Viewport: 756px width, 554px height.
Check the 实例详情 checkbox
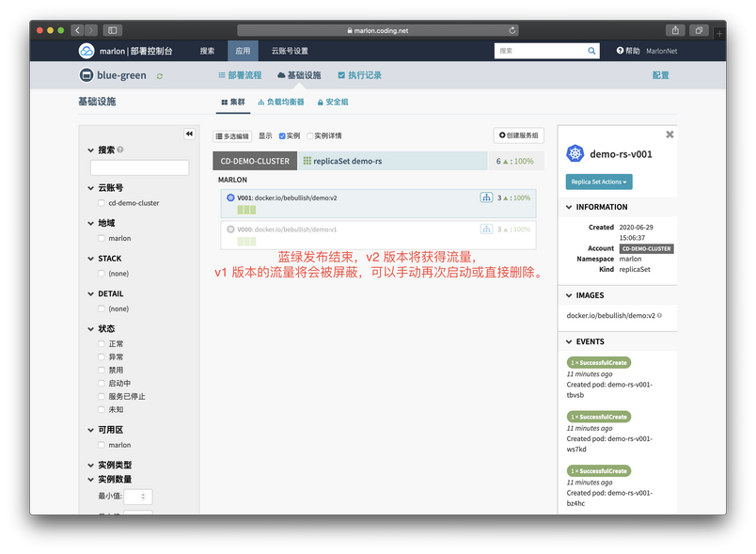pos(310,136)
